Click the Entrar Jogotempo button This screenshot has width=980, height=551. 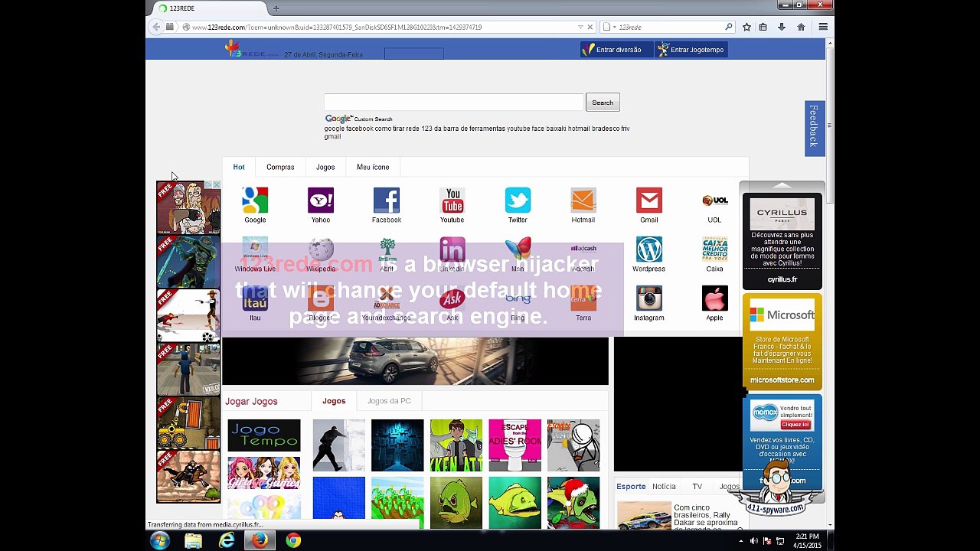click(691, 50)
